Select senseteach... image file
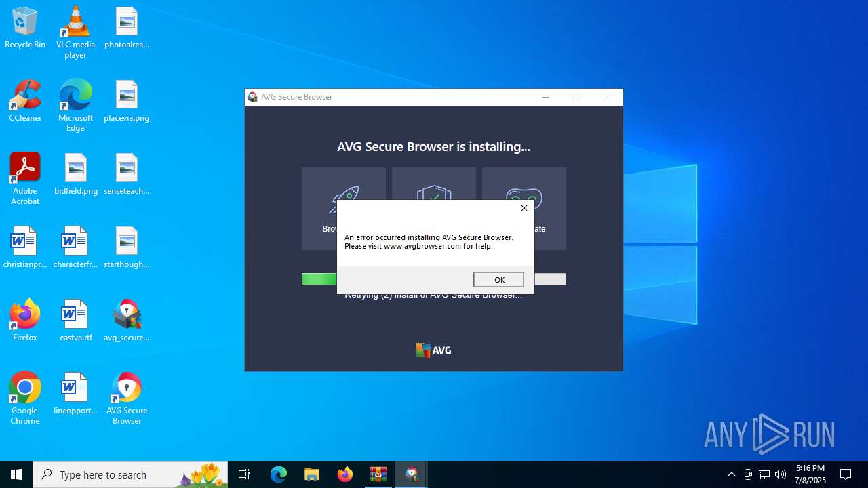868x488 pixels. (127, 175)
